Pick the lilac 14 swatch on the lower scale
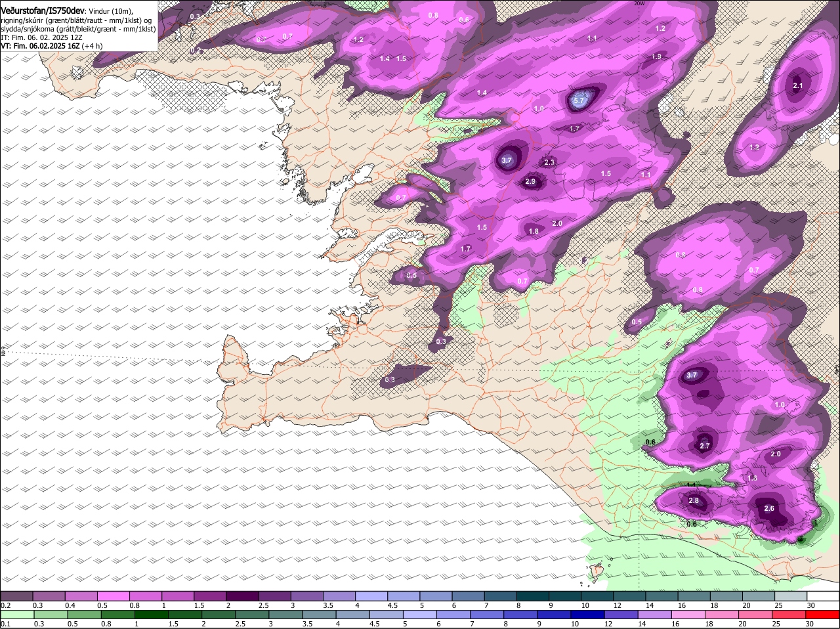840x629 pixels. pos(656,615)
